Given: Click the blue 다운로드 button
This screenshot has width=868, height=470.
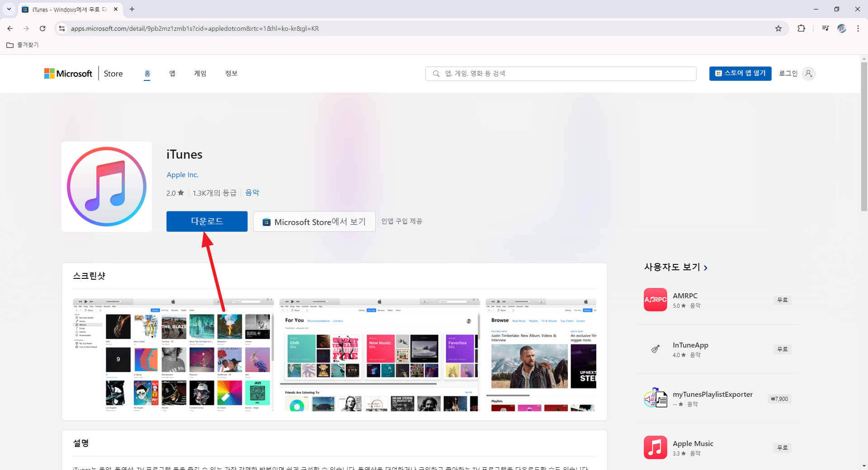Looking at the screenshot, I should tap(207, 221).
